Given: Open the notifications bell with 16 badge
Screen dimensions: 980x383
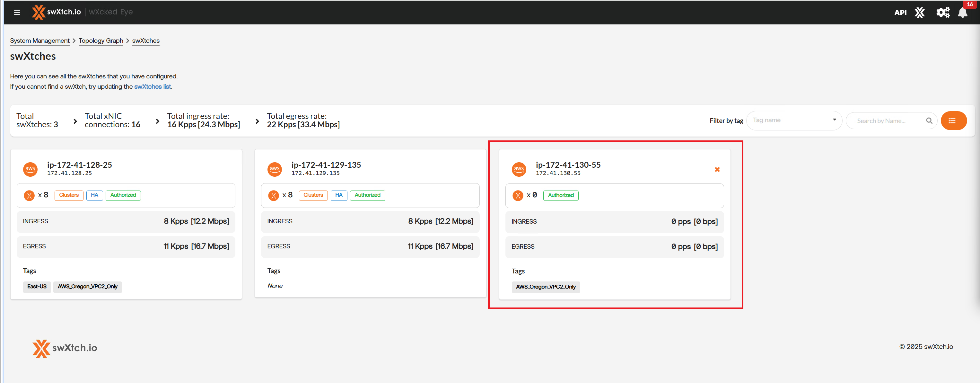Looking at the screenshot, I should pos(963,13).
